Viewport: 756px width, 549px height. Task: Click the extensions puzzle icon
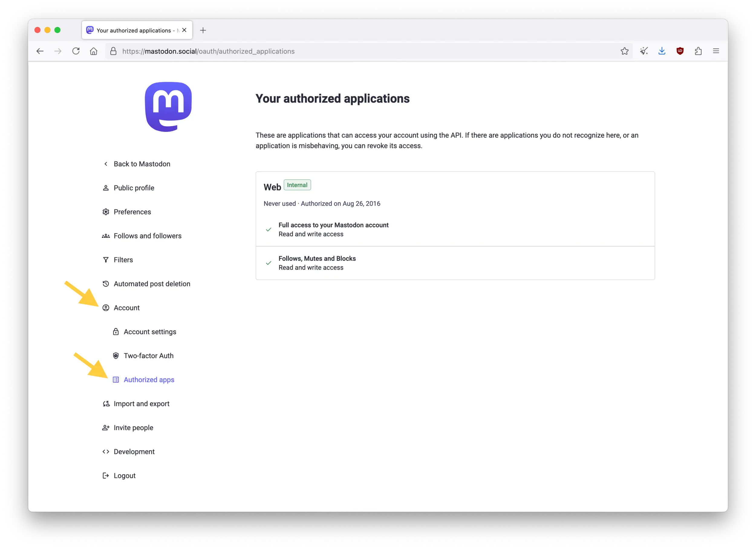pyautogui.click(x=698, y=51)
